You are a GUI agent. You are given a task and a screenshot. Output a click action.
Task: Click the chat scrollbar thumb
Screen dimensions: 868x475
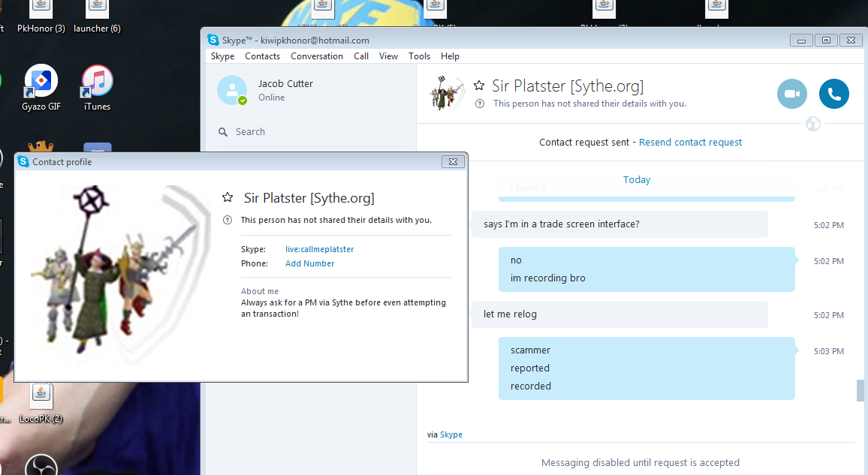coord(860,390)
